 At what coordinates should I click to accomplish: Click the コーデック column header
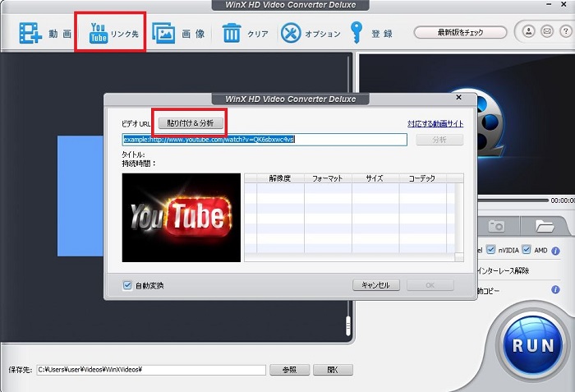[422, 178]
